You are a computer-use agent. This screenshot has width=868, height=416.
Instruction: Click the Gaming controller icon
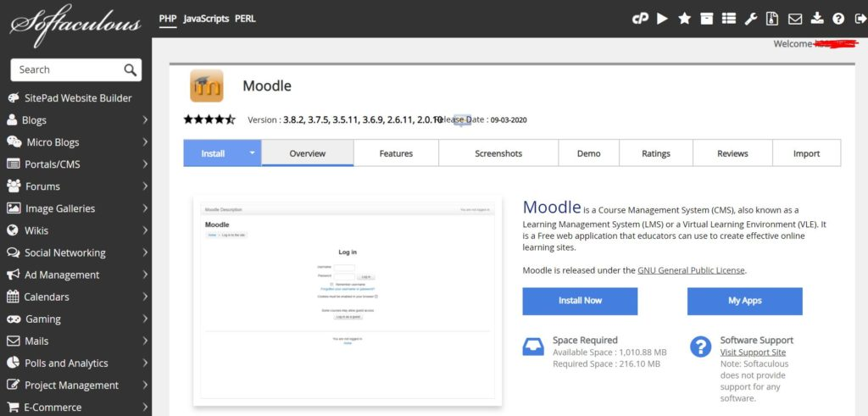pyautogui.click(x=14, y=319)
